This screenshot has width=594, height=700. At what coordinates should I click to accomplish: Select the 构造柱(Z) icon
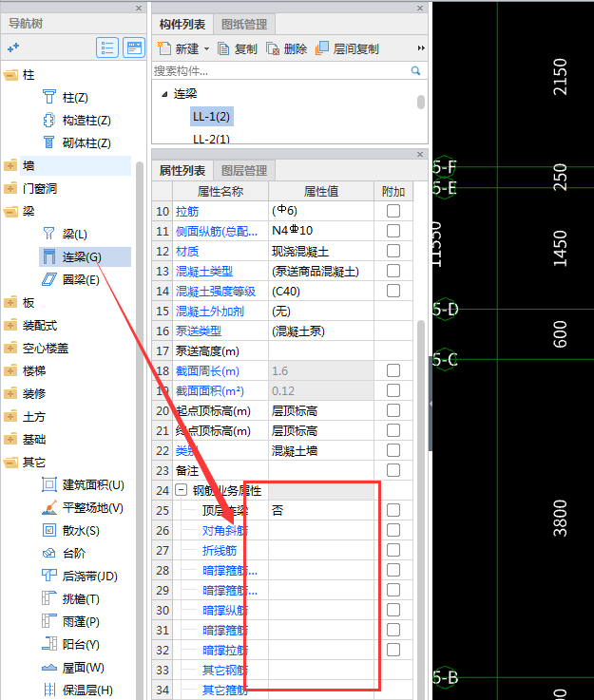click(49, 120)
